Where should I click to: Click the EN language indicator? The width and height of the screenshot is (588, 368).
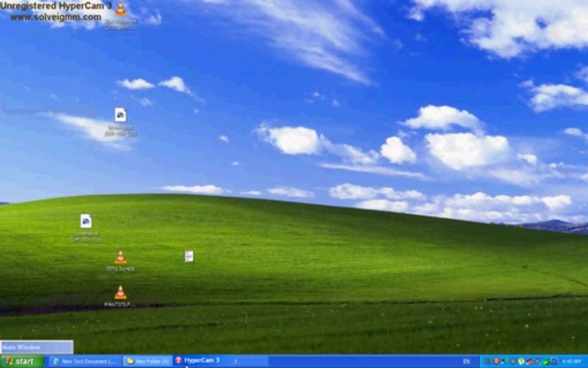click(x=467, y=362)
